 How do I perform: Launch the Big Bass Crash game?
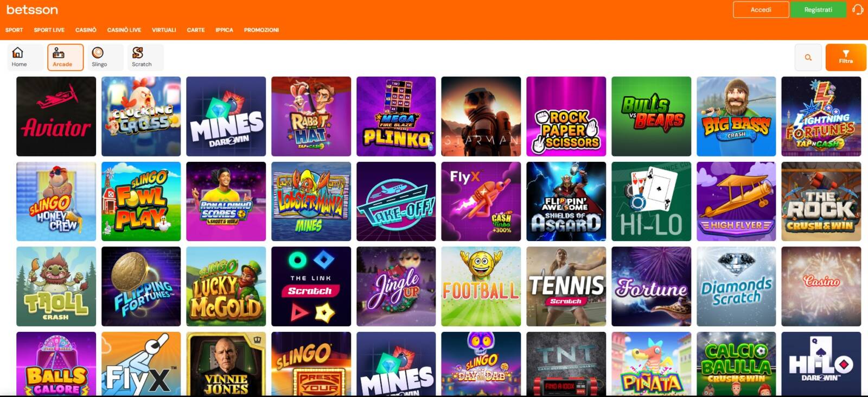click(x=736, y=116)
